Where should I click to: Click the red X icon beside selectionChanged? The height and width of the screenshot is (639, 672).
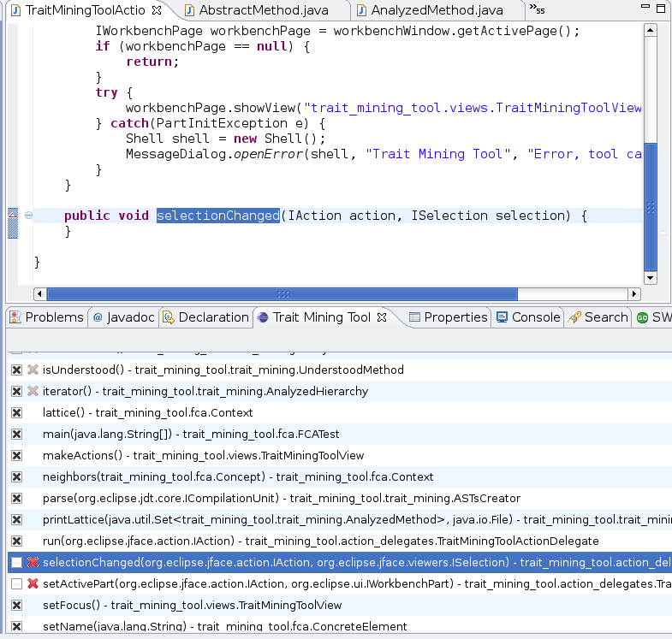coord(33,562)
